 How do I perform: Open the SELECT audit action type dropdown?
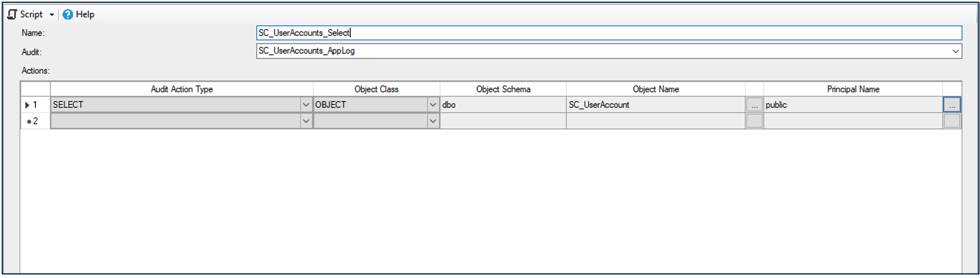tap(306, 105)
